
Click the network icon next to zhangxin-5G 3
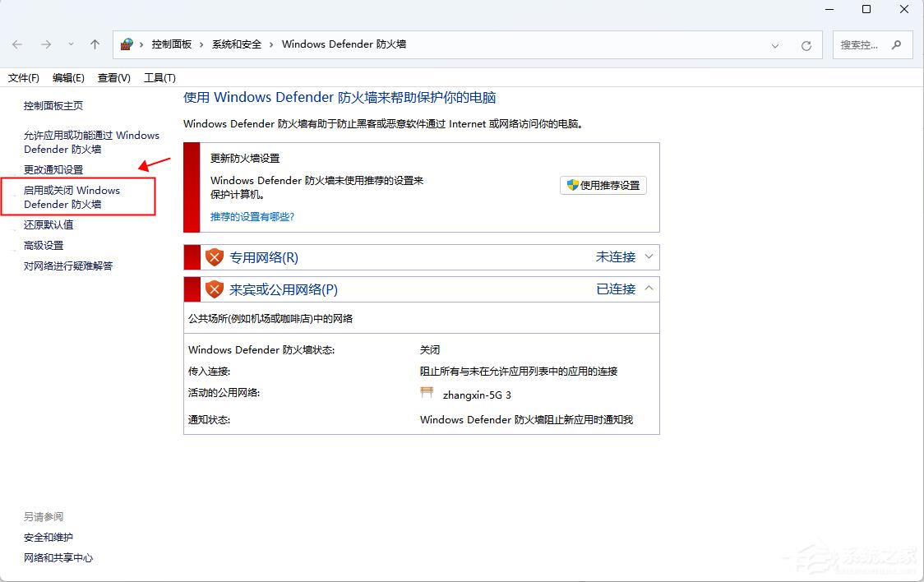click(x=427, y=392)
